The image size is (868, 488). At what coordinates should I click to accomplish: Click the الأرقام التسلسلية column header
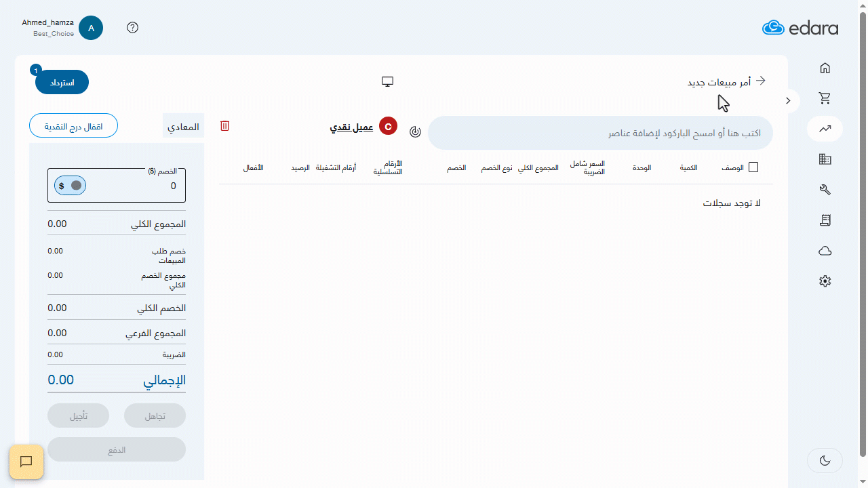[388, 168]
